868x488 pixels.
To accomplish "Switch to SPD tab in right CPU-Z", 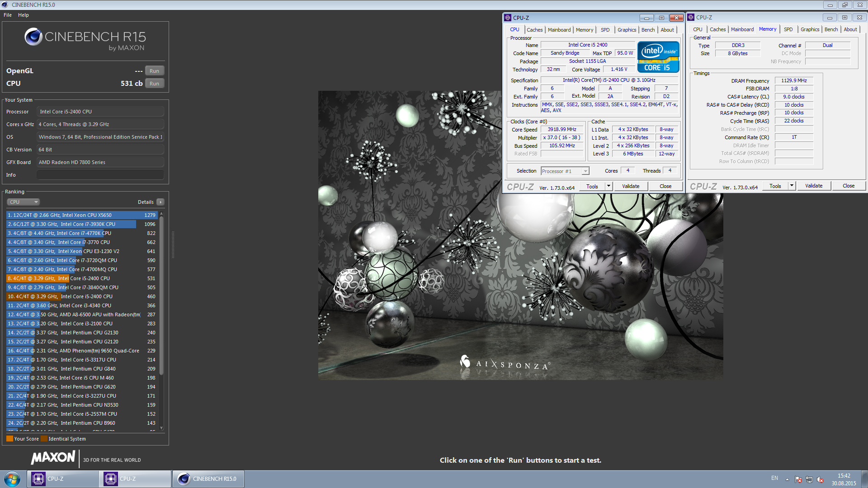I will pyautogui.click(x=788, y=29).
